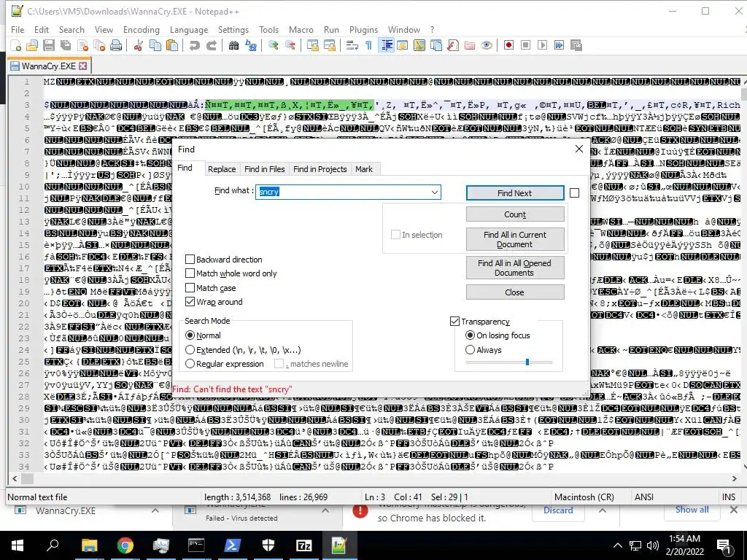
Task: Expand blocked download options chevron
Action: (x=602, y=510)
